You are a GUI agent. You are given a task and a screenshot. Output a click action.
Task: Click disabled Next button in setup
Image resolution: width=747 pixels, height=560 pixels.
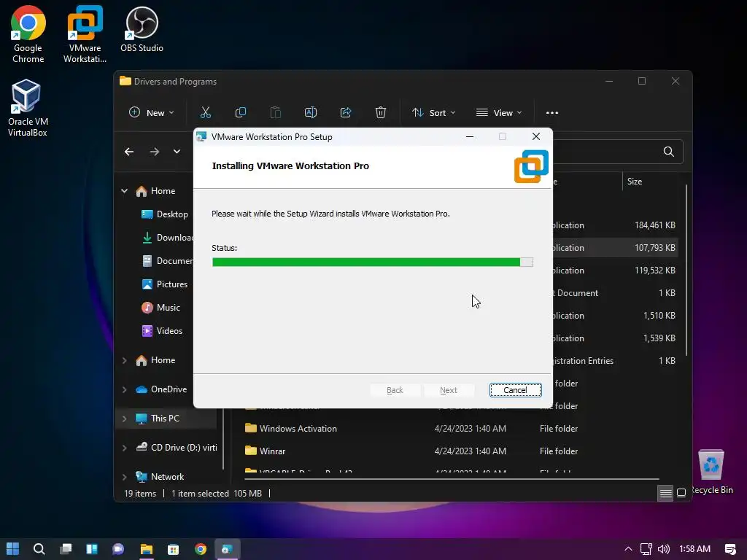tap(449, 390)
